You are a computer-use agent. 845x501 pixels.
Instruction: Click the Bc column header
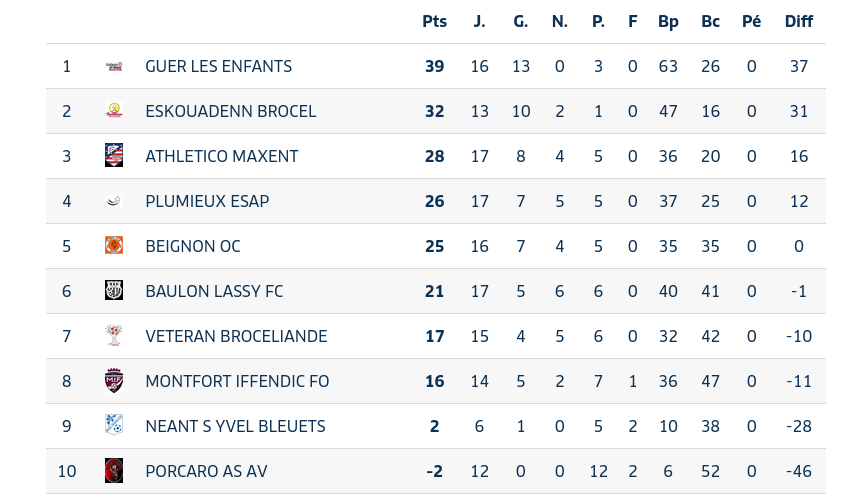[x=710, y=21]
